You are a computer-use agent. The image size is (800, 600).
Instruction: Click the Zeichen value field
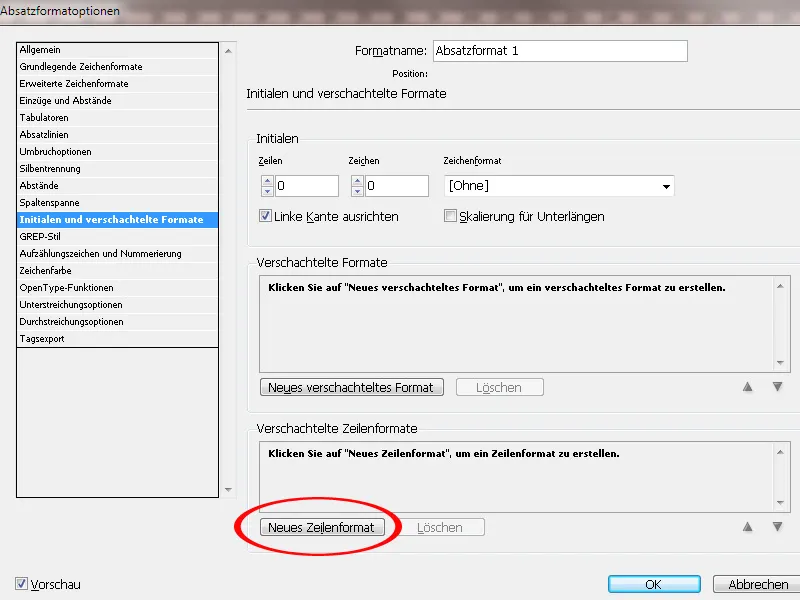point(397,186)
